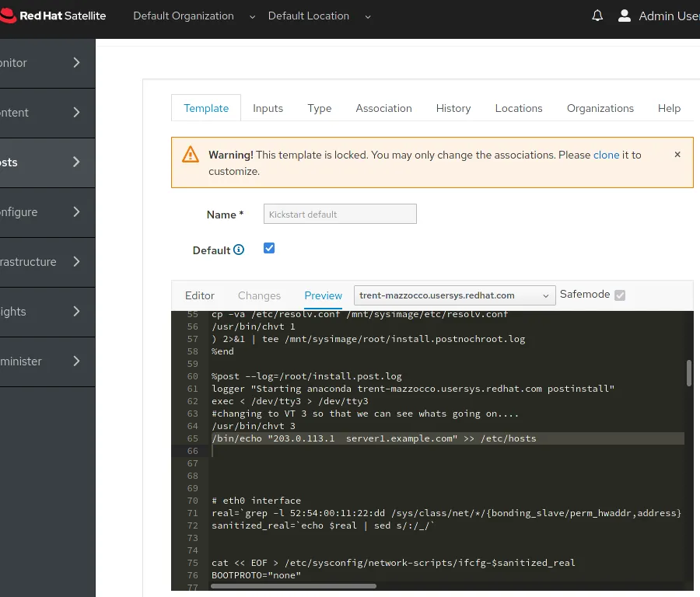700x597 pixels.
Task: Open the Default Organization dropdown
Action: click(194, 16)
